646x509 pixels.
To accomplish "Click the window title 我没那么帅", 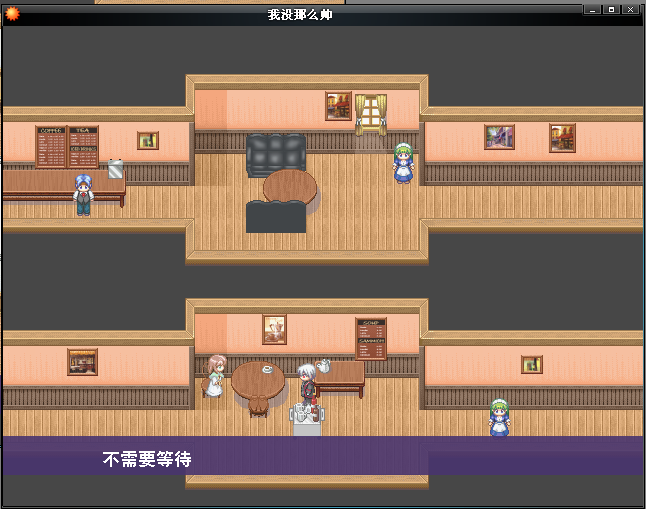I will click(x=300, y=15).
